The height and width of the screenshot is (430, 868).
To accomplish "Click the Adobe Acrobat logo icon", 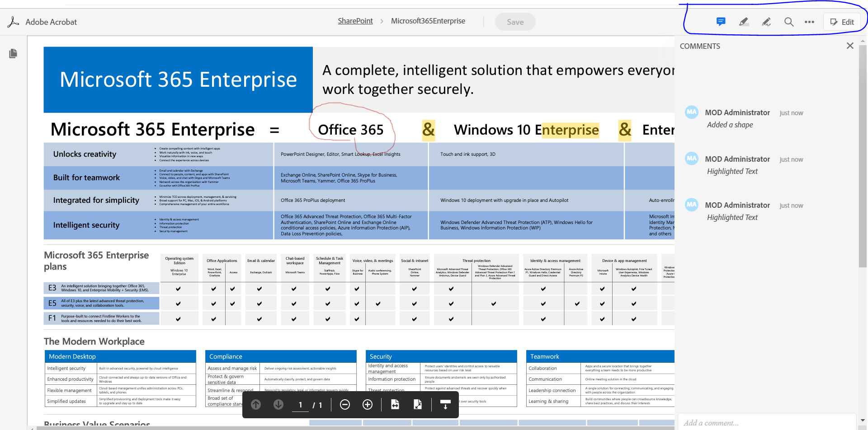I will (14, 22).
